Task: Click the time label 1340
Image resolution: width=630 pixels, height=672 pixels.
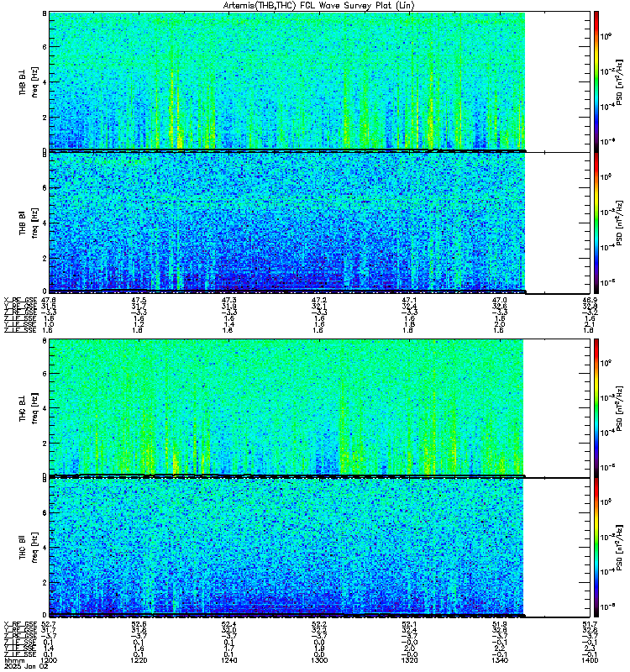Action: [500, 660]
